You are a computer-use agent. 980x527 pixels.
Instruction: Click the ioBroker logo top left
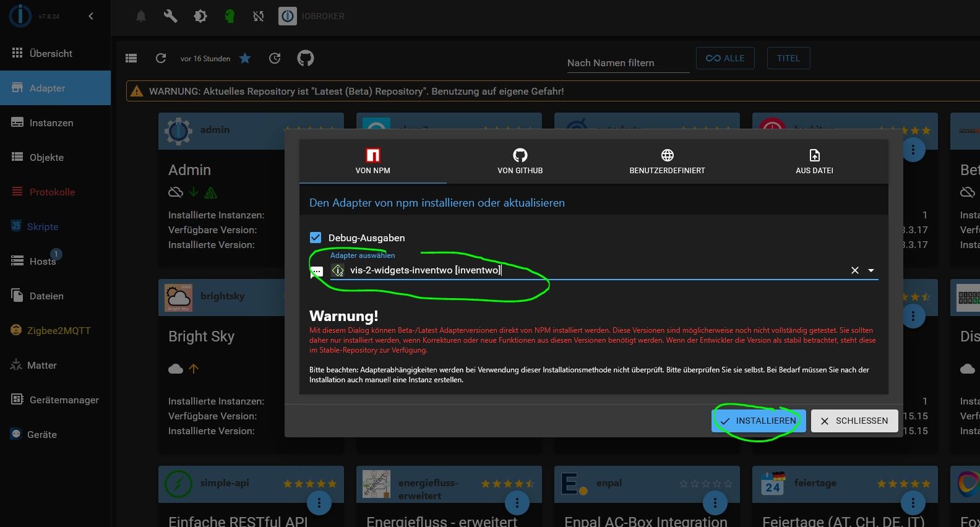pos(20,15)
